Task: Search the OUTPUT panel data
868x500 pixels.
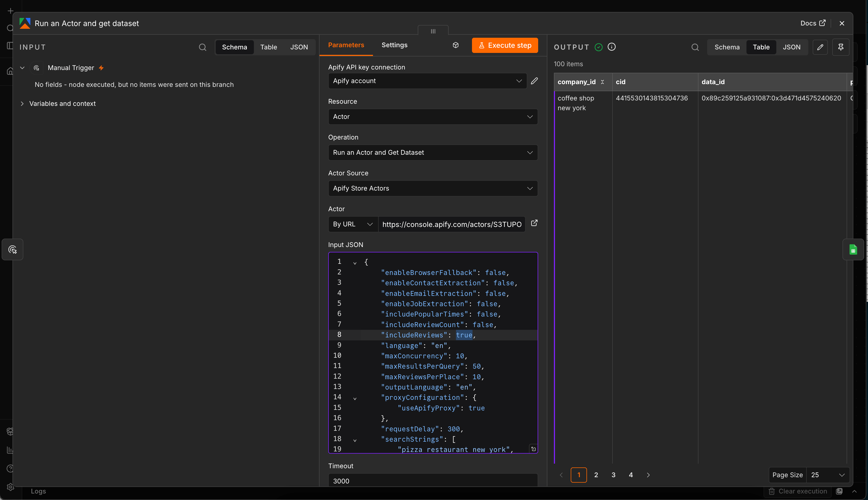Action: point(695,47)
